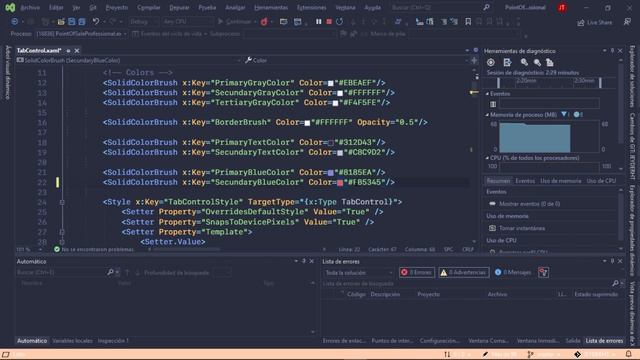Zoom out on diagnostics timeline
The width and height of the screenshot is (640, 360).
point(537,62)
